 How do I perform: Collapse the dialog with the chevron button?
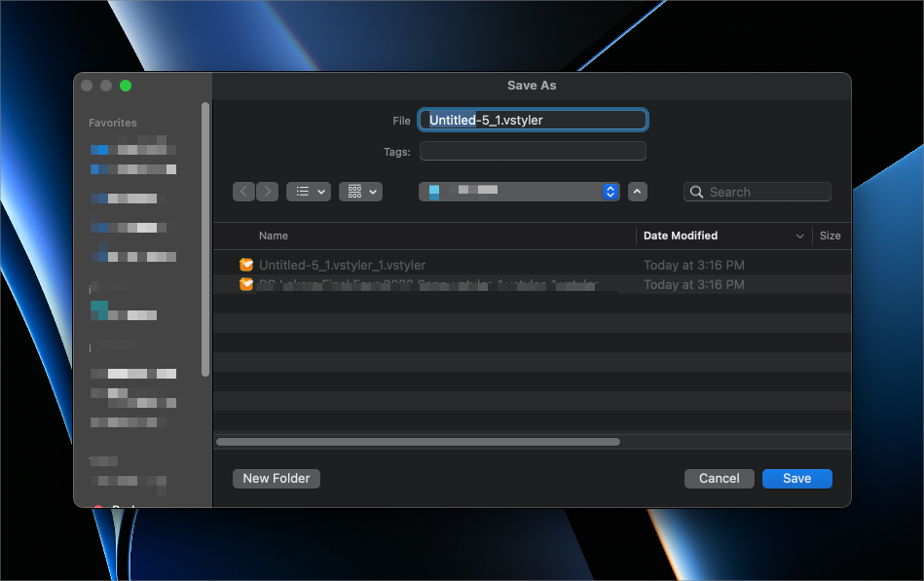[x=638, y=192]
